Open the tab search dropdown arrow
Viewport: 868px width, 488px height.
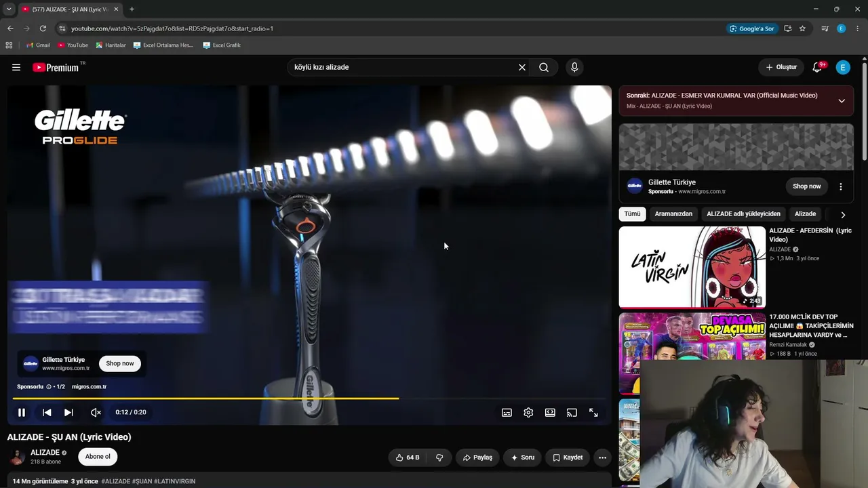click(9, 9)
